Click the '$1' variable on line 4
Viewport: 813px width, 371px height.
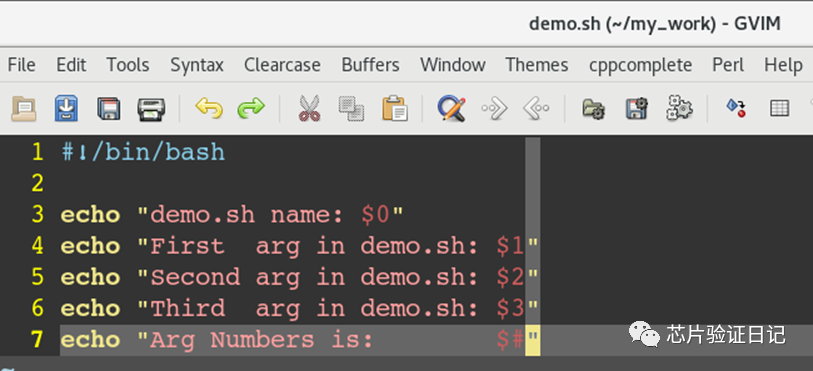tap(510, 246)
